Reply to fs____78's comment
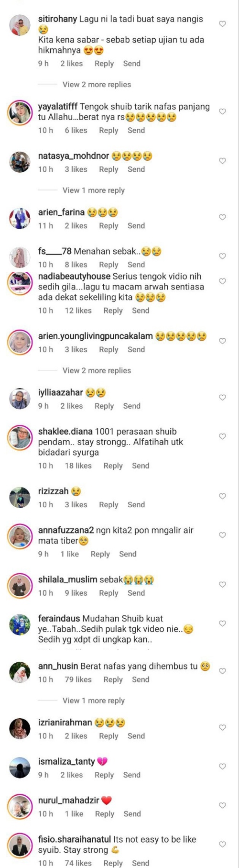The image size is (239, 868). point(109,265)
